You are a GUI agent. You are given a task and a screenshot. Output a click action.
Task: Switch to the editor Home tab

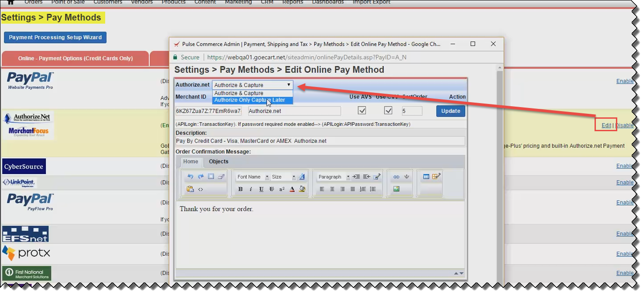point(191,162)
